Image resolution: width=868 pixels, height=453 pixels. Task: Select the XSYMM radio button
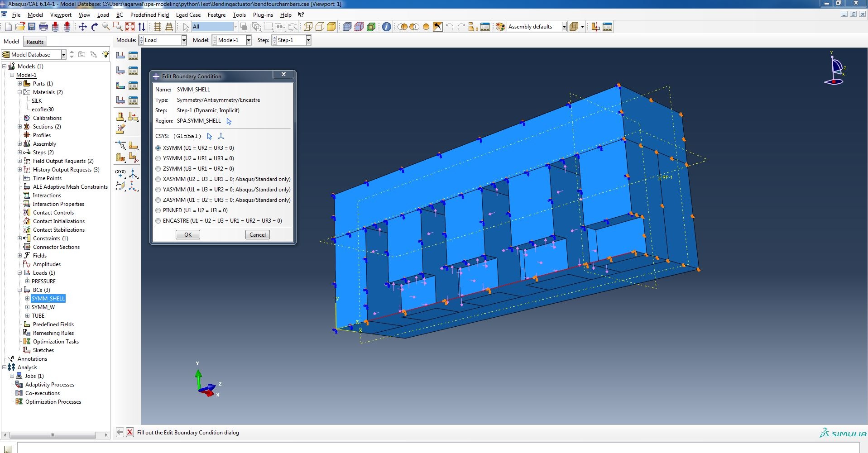click(158, 148)
